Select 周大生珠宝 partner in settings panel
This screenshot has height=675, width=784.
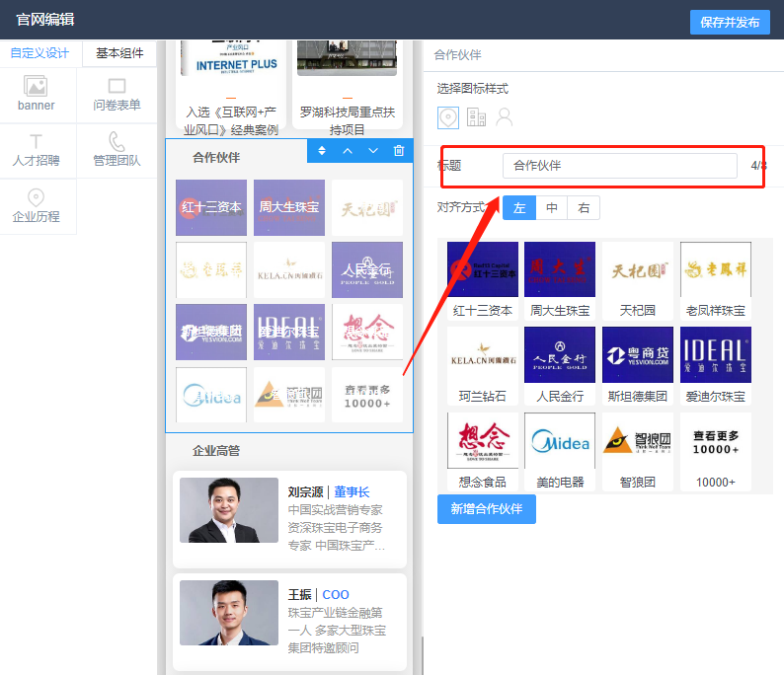tap(560, 280)
